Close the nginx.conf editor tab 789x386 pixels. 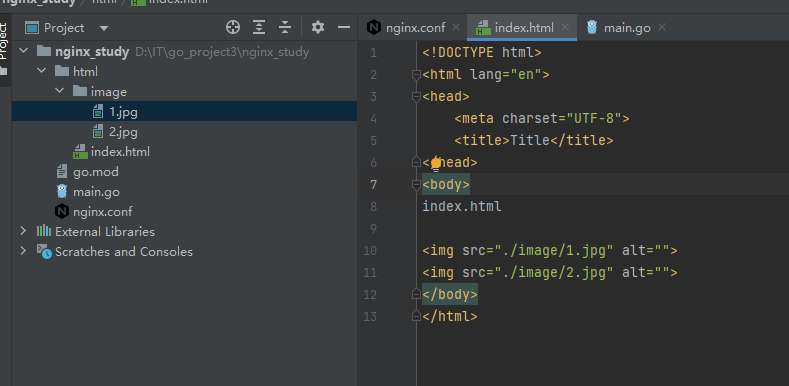point(456,27)
